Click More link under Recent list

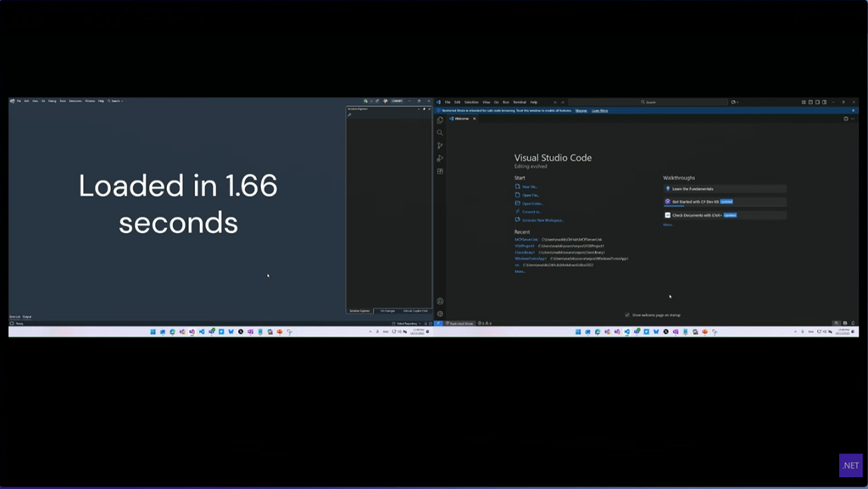click(x=520, y=271)
